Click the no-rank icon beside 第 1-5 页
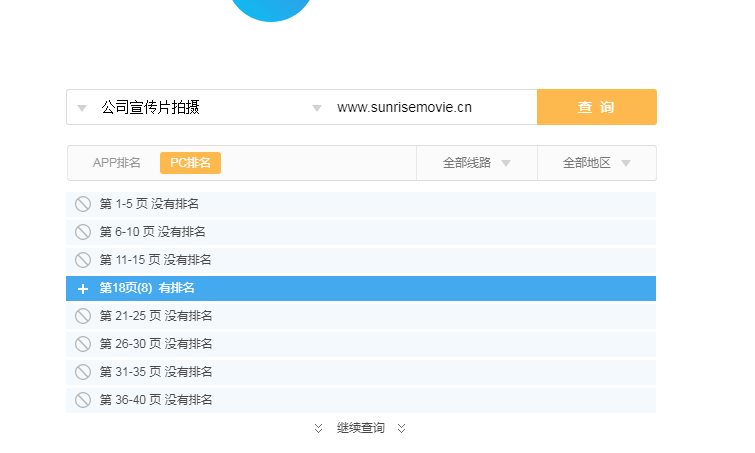The width and height of the screenshot is (755, 453). pyautogui.click(x=83, y=204)
